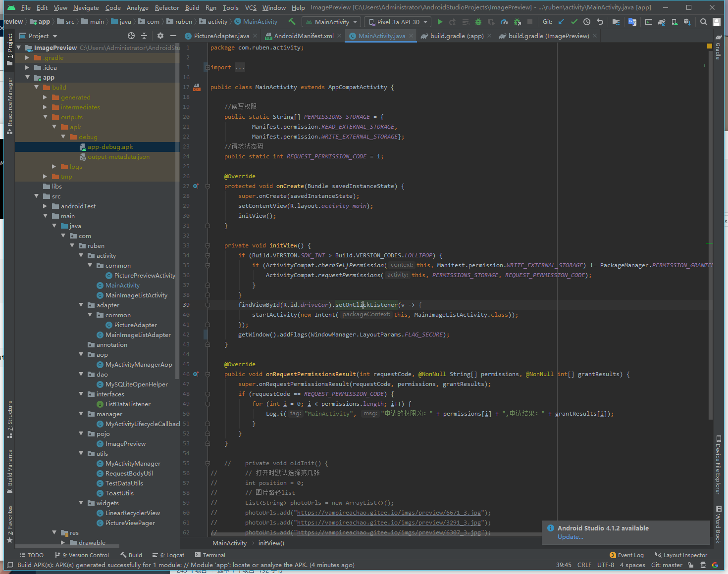Viewport: 728px width, 574px height.
Task: Click the Make Project hammer icon
Action: coord(292,22)
